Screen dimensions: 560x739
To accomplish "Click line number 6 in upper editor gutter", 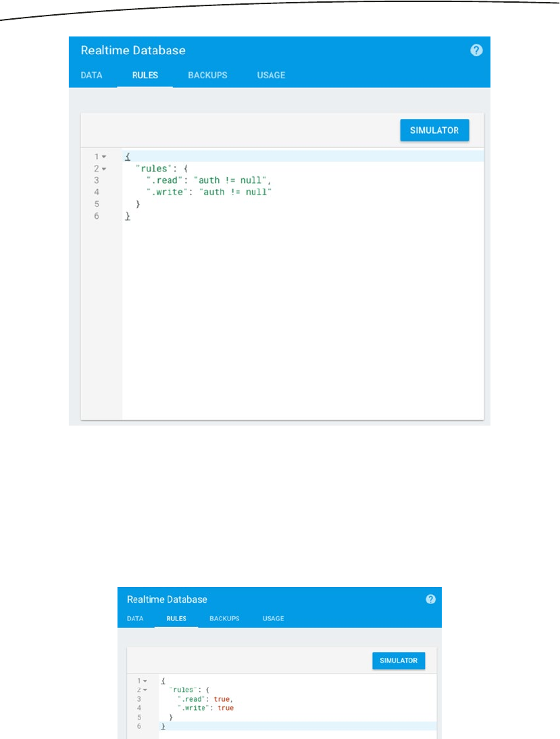I will (x=97, y=216).
